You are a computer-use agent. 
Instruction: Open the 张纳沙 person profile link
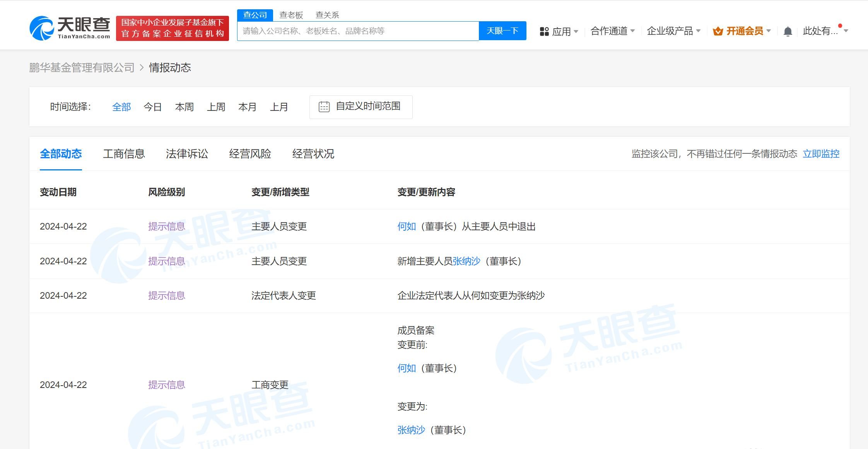pos(466,261)
